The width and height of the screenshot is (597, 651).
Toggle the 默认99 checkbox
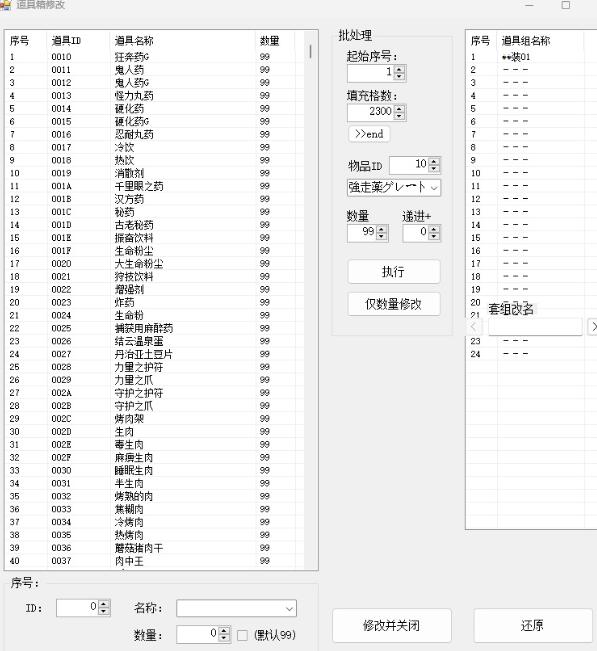(x=242, y=635)
